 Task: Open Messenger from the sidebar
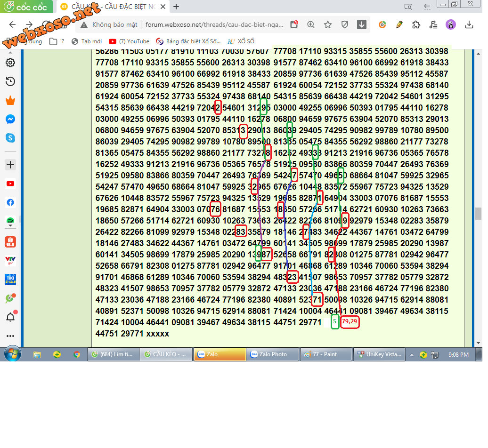[x=10, y=120]
